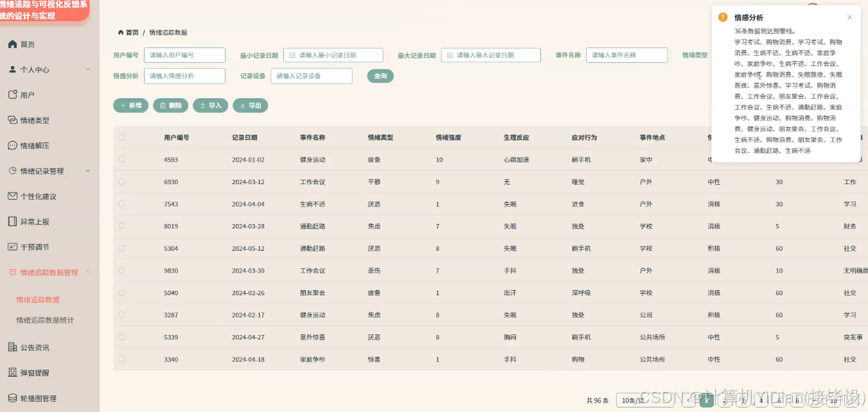868x412 pixels.
Task: Collapse the 情绪追踪数据管理 submenu chevron
Action: pyautogui.click(x=88, y=272)
